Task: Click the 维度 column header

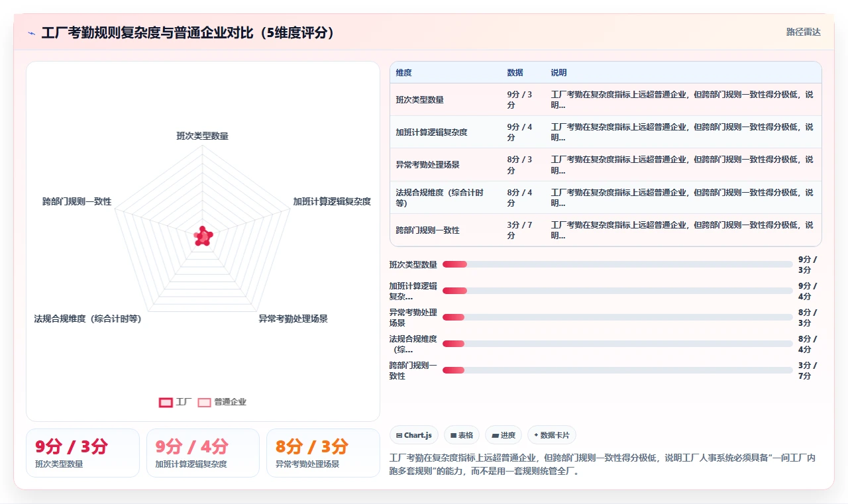Action: tap(404, 73)
